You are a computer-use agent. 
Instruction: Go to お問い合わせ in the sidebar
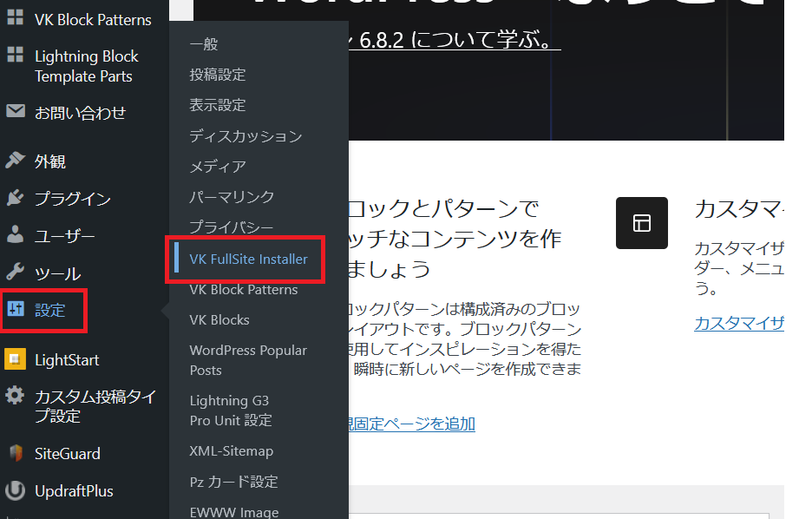pos(81,113)
